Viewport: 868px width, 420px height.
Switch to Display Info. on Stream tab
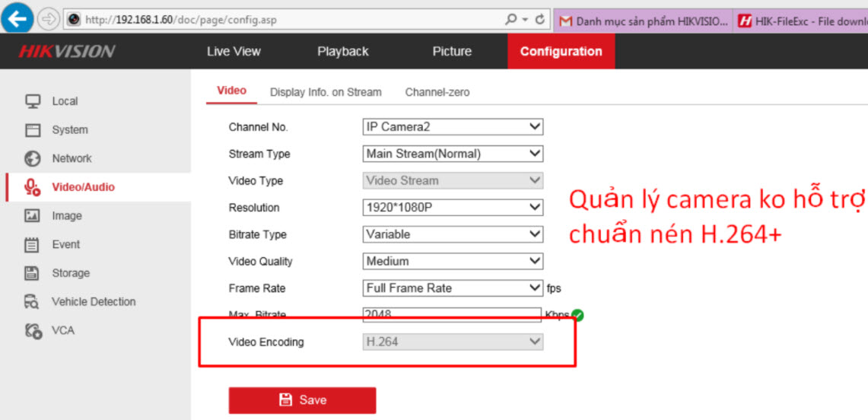326,92
